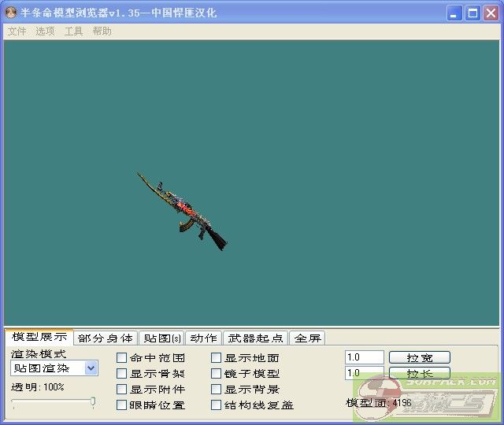The width and height of the screenshot is (504, 425).
Task: Open the 全屏 tab
Action: (x=308, y=338)
